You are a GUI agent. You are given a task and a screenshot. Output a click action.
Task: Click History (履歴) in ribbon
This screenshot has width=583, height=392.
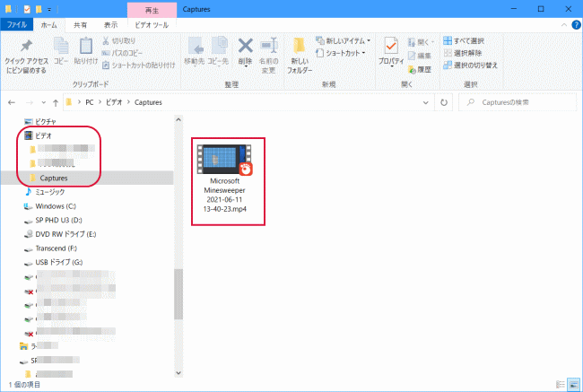coord(420,69)
